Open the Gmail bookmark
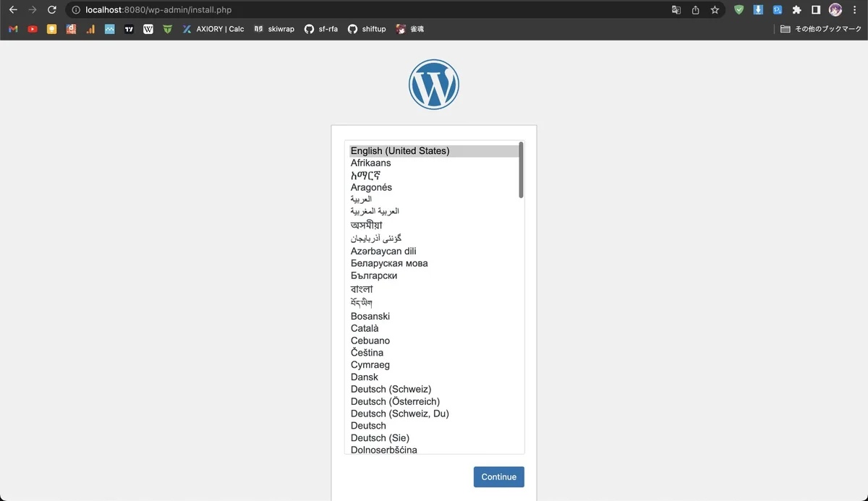The image size is (868, 501). pos(13,29)
